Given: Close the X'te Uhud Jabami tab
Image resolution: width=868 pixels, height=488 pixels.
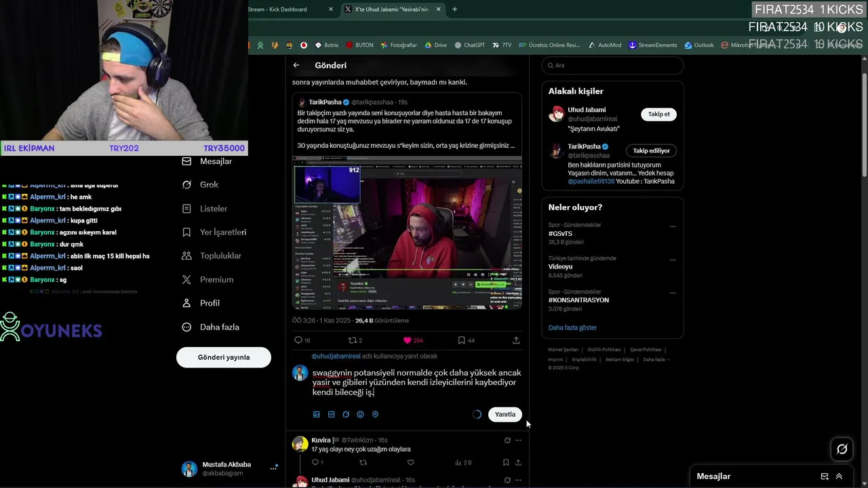Looking at the screenshot, I should click(438, 9).
